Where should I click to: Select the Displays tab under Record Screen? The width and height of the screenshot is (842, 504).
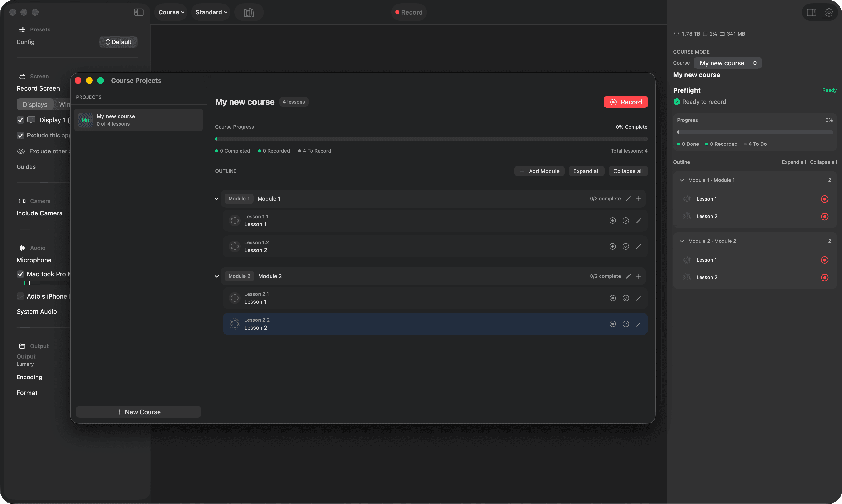(x=35, y=104)
